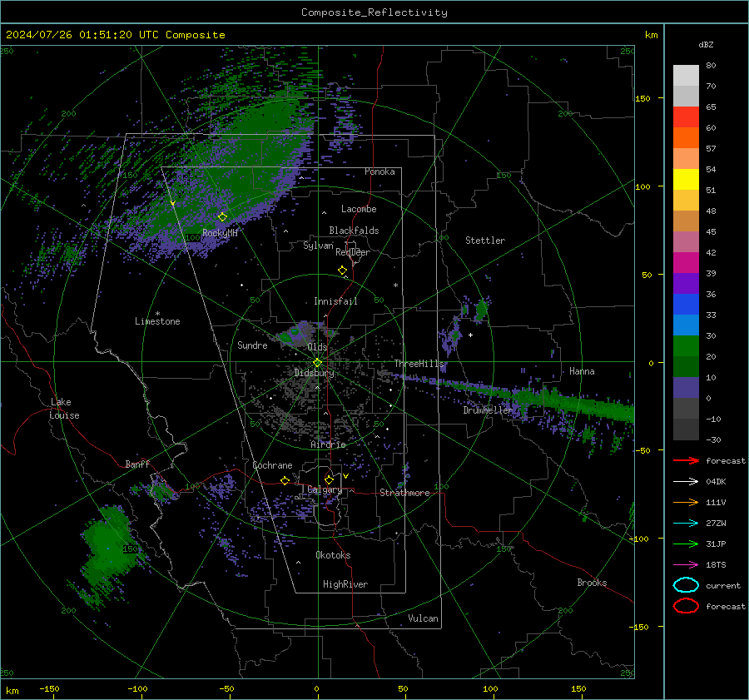The image size is (749, 700).
Task: Click the Composite_Reflectivity title
Action: tap(374, 12)
